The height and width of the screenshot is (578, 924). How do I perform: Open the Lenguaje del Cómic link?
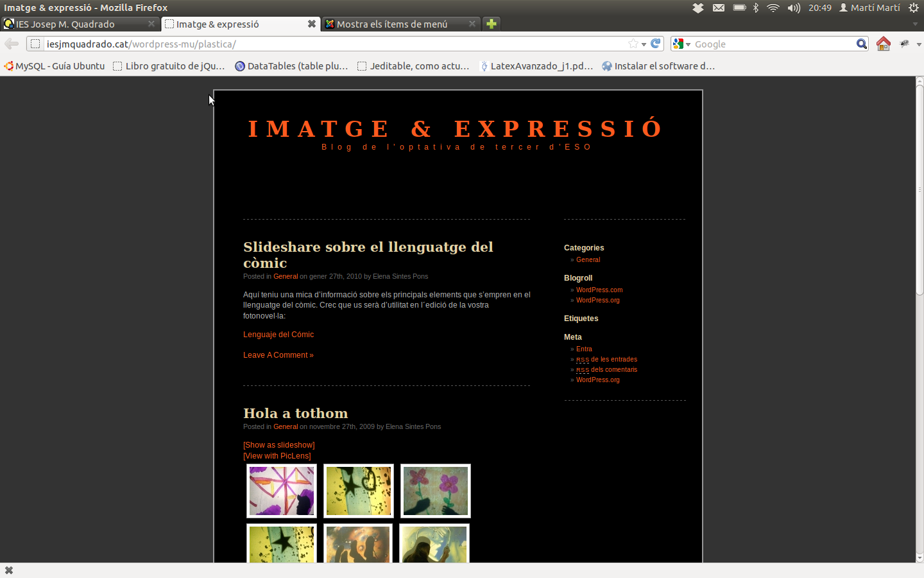[x=278, y=335]
